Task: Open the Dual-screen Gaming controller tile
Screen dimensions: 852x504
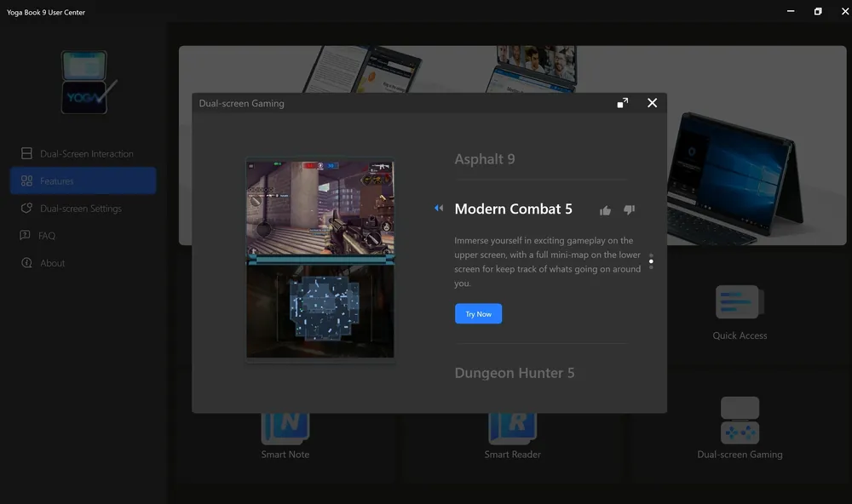Action: [x=740, y=421]
